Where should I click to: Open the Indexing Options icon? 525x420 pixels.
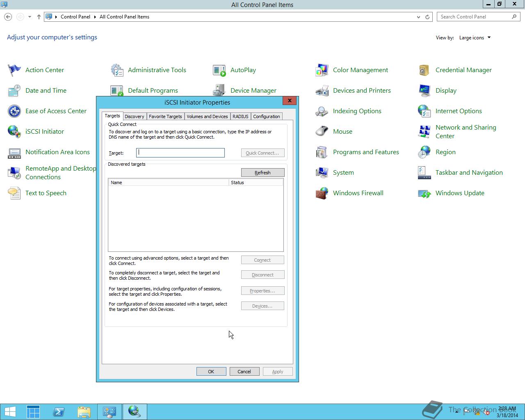click(322, 111)
